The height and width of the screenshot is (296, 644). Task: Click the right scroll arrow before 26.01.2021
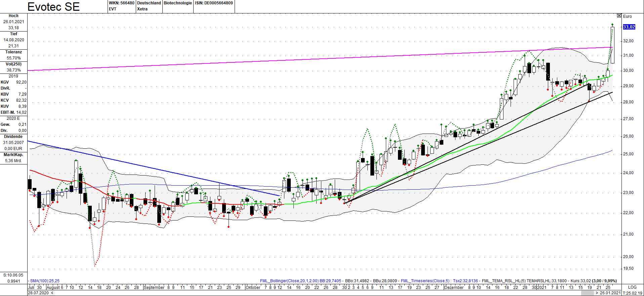[597, 293]
